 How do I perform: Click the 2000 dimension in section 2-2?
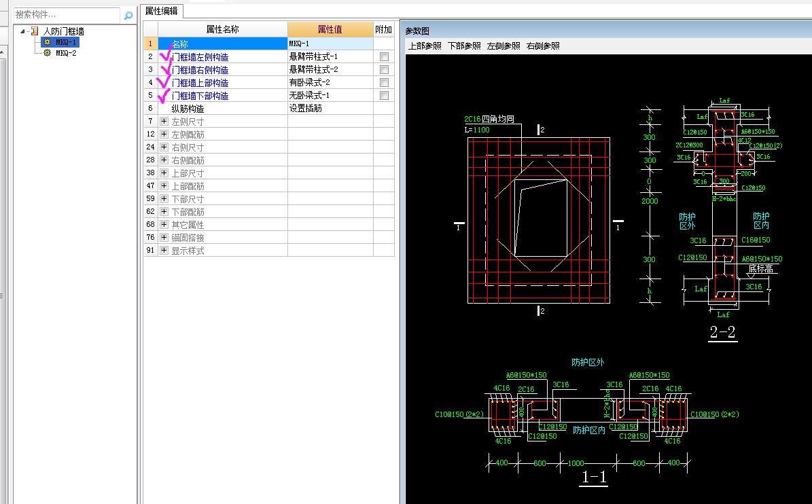click(x=650, y=201)
